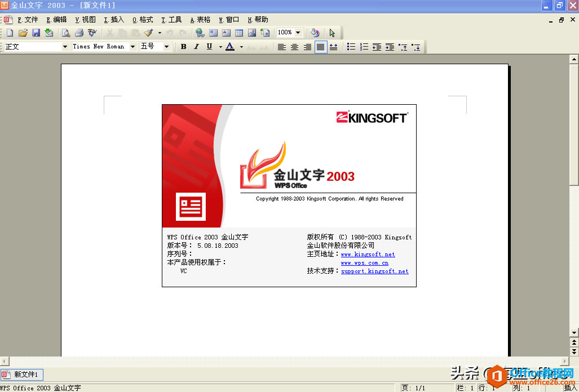The image size is (579, 392).
Task: Click the paint bucket drawing toolbar icon
Action: (x=315, y=33)
